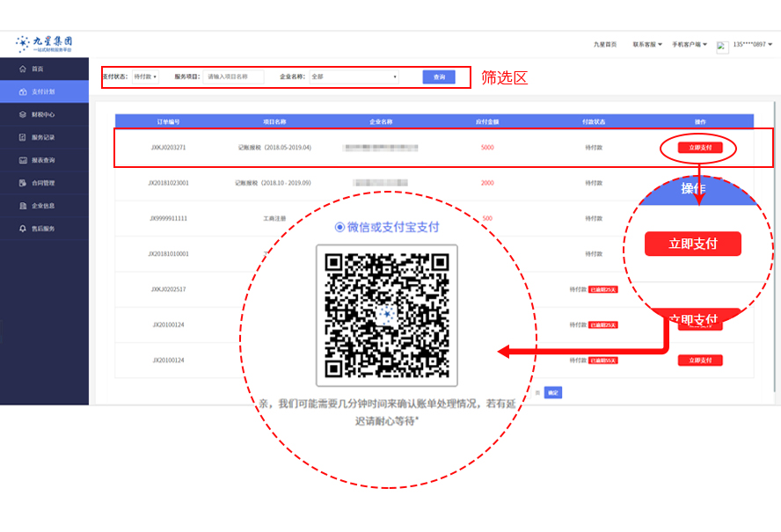The height and width of the screenshot is (532, 781).
Task: Click the amount 500
Action: 487,218
